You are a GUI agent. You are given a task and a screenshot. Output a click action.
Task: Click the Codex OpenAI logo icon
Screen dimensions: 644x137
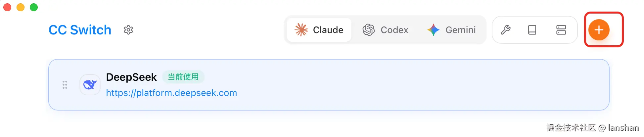pos(368,30)
